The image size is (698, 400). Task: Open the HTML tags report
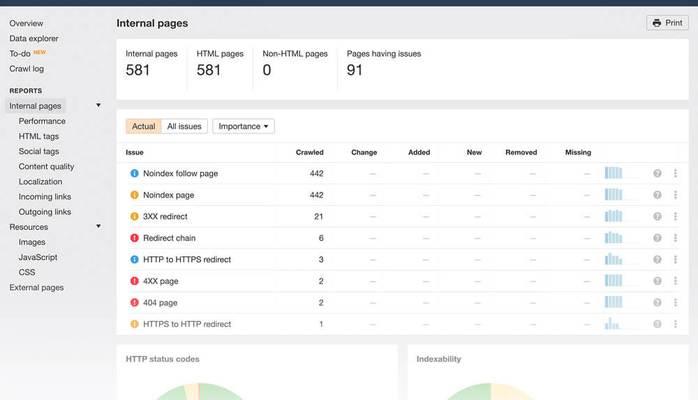click(x=39, y=136)
